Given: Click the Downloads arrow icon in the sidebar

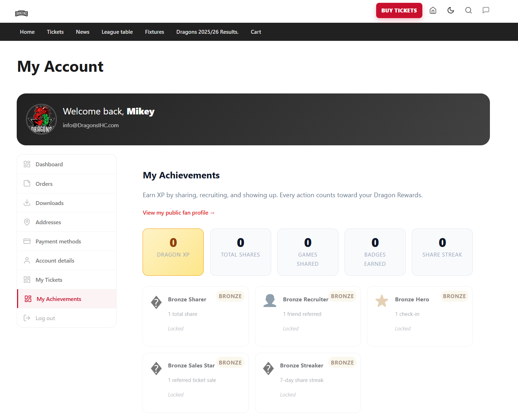Looking at the screenshot, I should tap(27, 203).
